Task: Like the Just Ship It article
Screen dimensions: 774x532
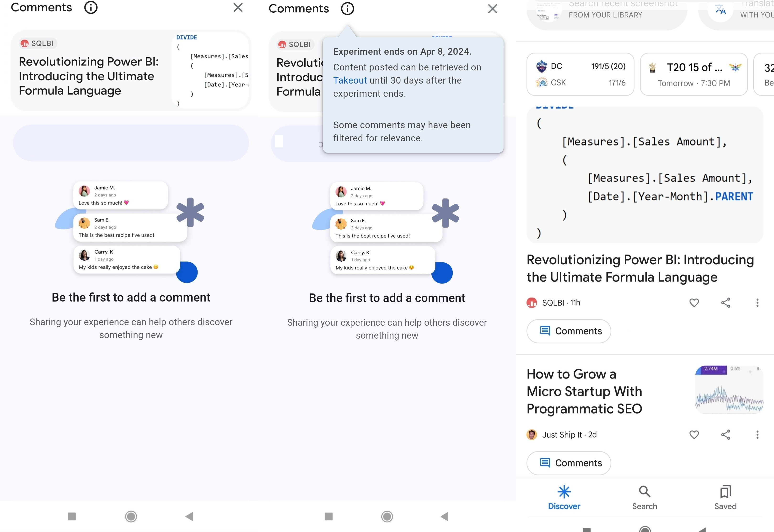Action: tap(694, 435)
